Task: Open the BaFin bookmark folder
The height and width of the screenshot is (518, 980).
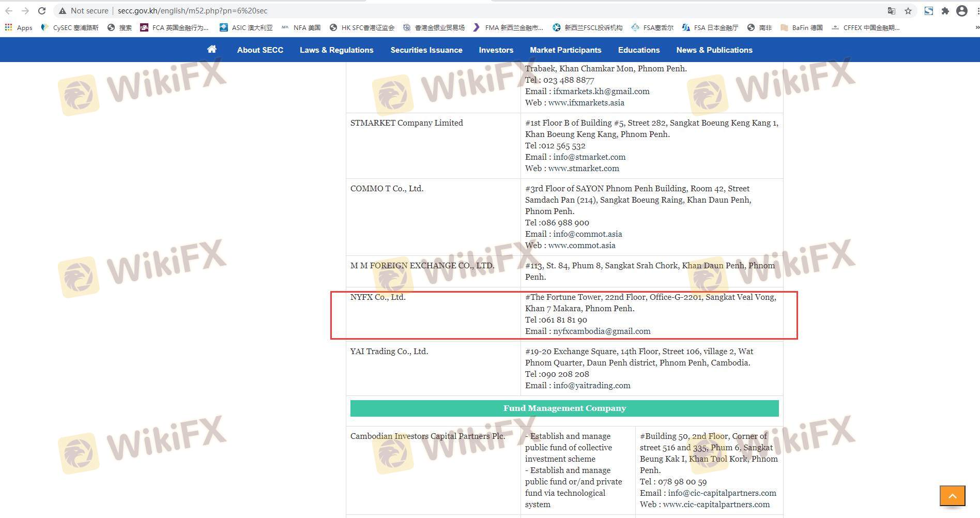Action: pyautogui.click(x=802, y=27)
